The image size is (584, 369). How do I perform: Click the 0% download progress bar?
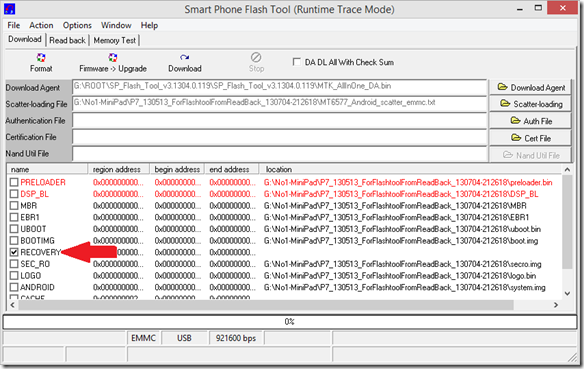pyautogui.click(x=290, y=322)
